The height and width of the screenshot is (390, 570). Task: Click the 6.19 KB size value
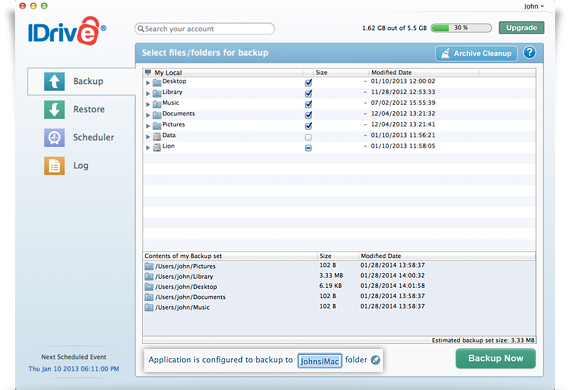click(x=330, y=286)
